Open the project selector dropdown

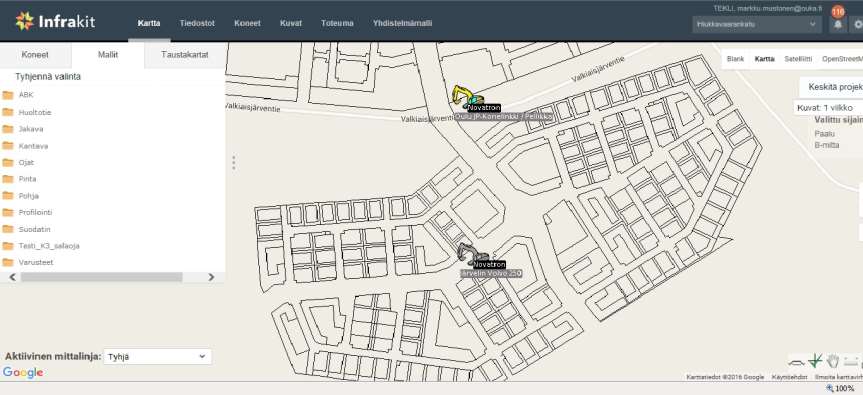[757, 24]
